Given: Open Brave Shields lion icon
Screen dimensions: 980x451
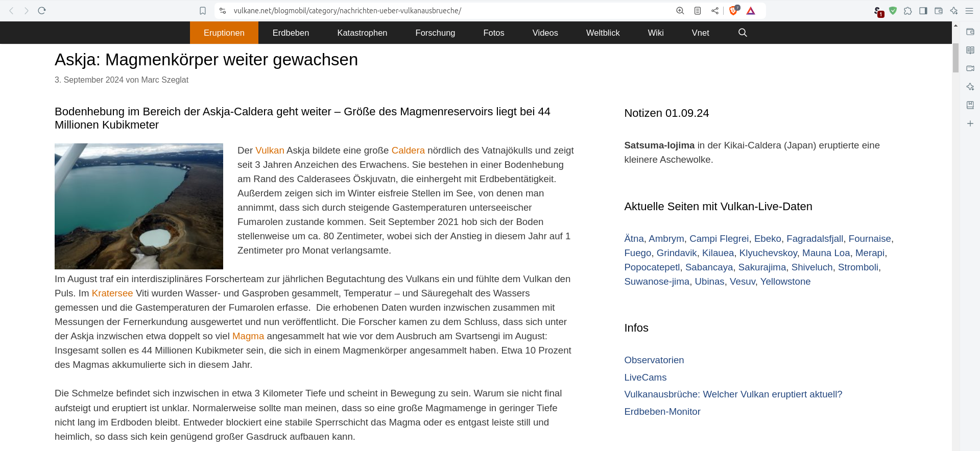Looking at the screenshot, I should tap(734, 10).
